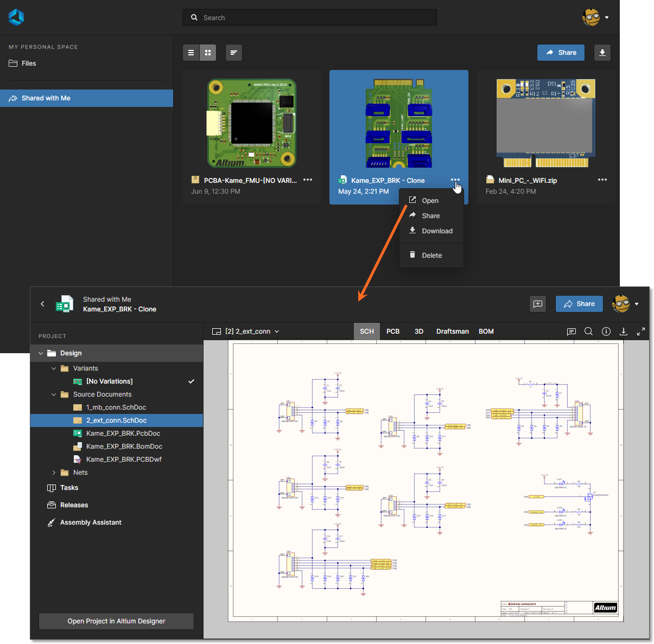Open the sort options button
The width and height of the screenshot is (654, 644).
pos(233,53)
